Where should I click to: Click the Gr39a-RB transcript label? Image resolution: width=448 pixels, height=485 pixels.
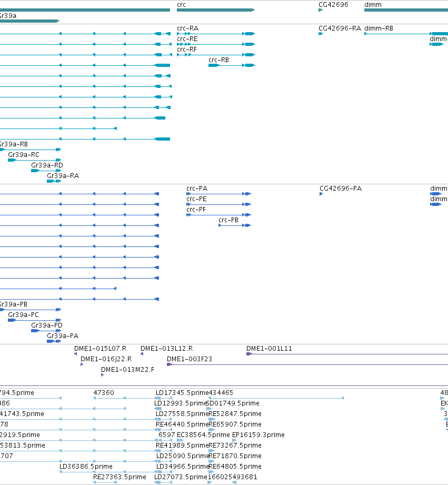pos(14,144)
